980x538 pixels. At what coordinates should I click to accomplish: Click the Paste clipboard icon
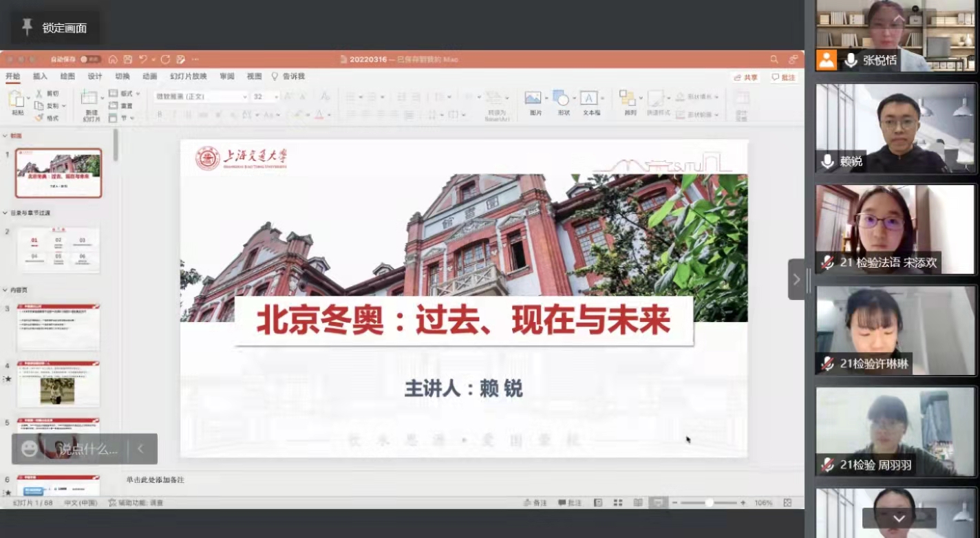coord(17,99)
